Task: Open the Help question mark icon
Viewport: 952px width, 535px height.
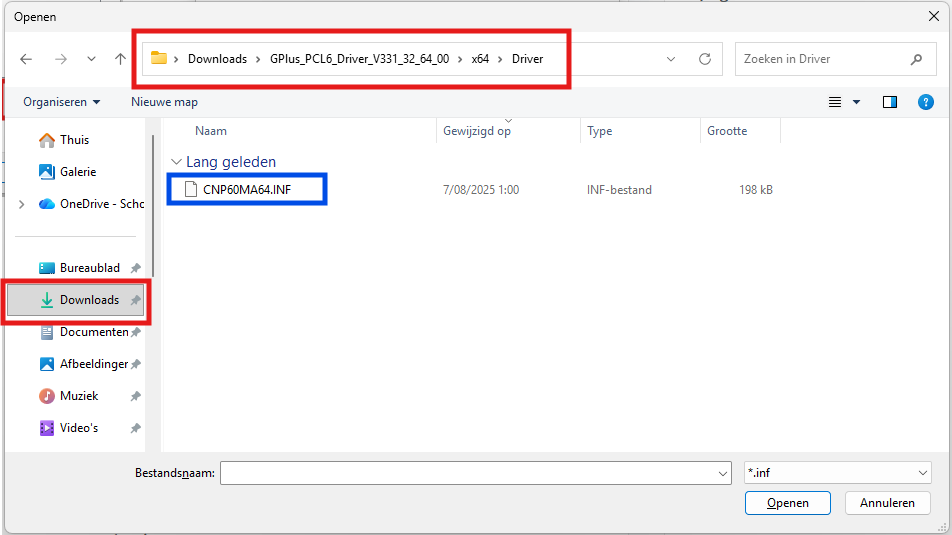Action: click(x=926, y=102)
